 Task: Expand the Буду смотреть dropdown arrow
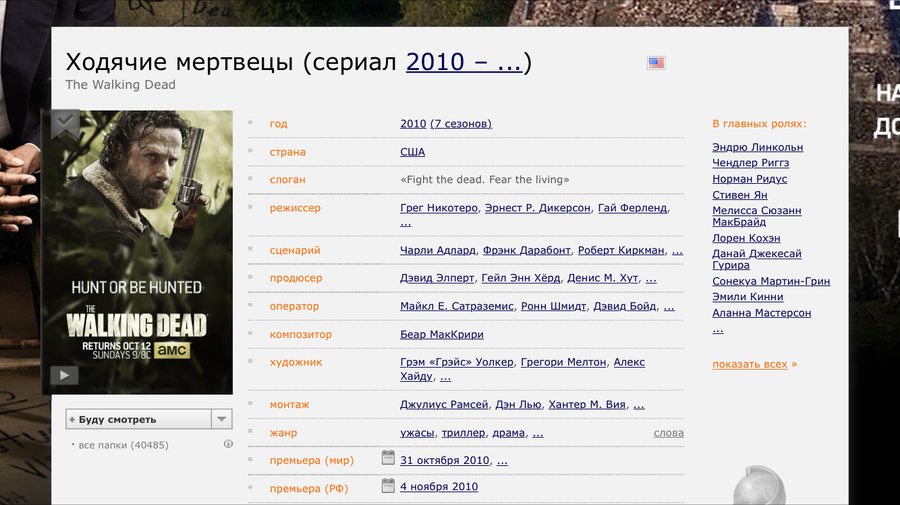tap(222, 419)
